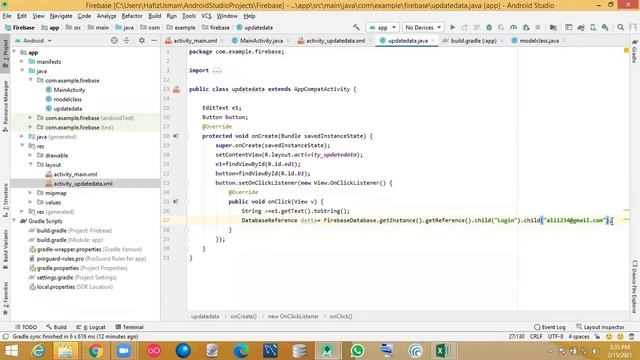Select activity_main.xml in layout folder
Viewport: 640px width, 360px height.
pos(75,174)
